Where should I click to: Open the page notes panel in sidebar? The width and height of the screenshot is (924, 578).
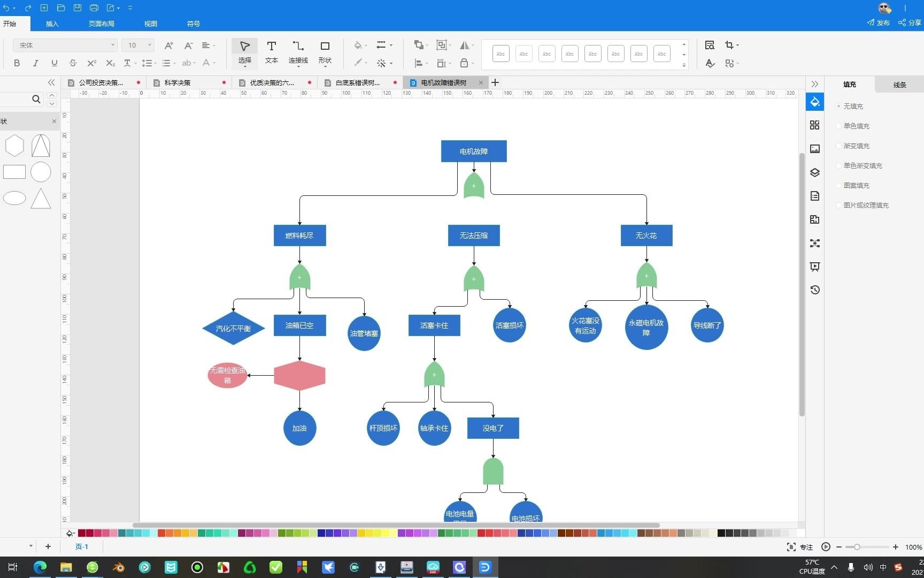click(x=814, y=196)
